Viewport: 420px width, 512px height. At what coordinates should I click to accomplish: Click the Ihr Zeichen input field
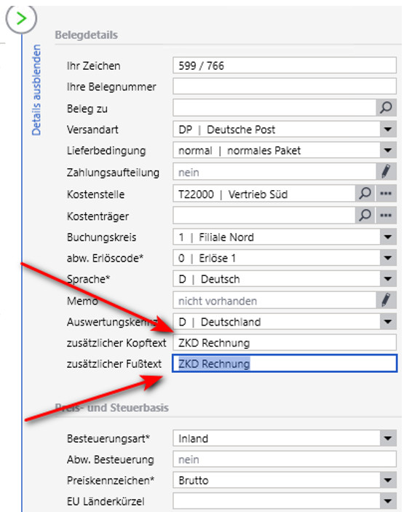point(285,66)
